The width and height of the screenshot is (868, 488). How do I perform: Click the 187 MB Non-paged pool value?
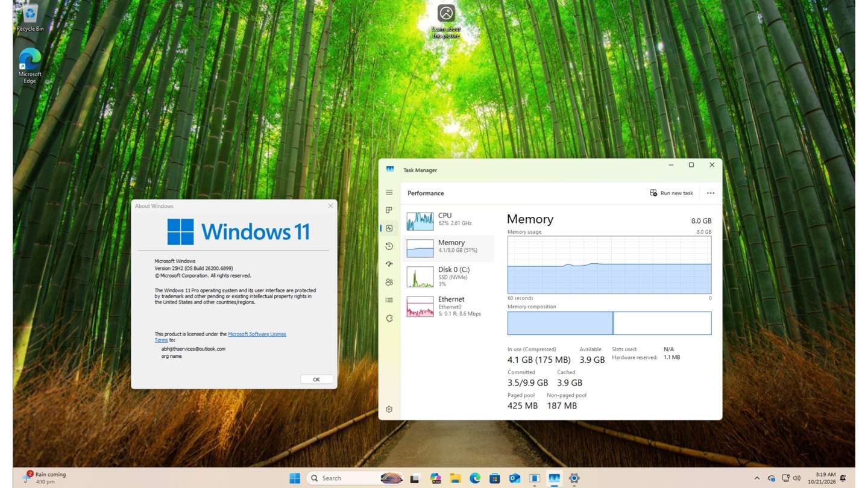[562, 405]
